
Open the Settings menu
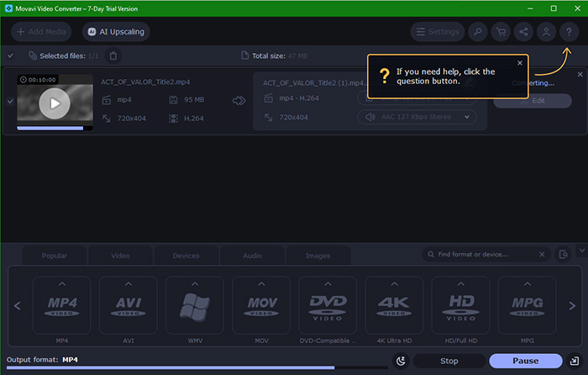click(x=438, y=32)
